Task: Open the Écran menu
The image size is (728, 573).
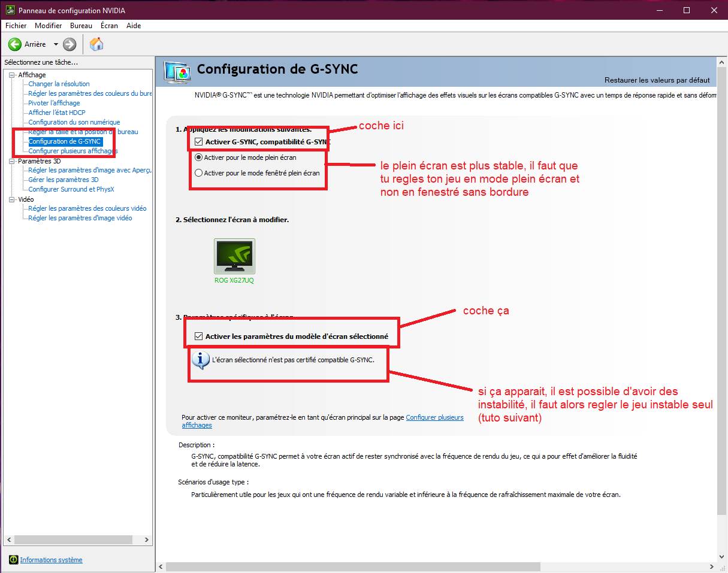Action: [x=109, y=26]
